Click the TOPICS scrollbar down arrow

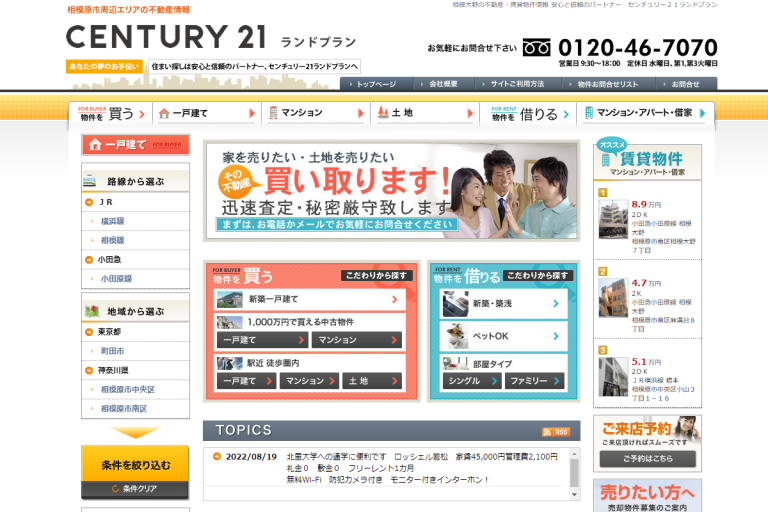point(575,495)
